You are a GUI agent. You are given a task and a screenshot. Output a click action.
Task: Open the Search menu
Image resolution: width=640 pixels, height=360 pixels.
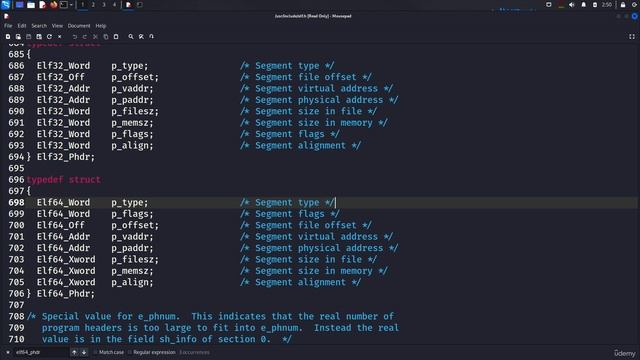click(x=39, y=26)
